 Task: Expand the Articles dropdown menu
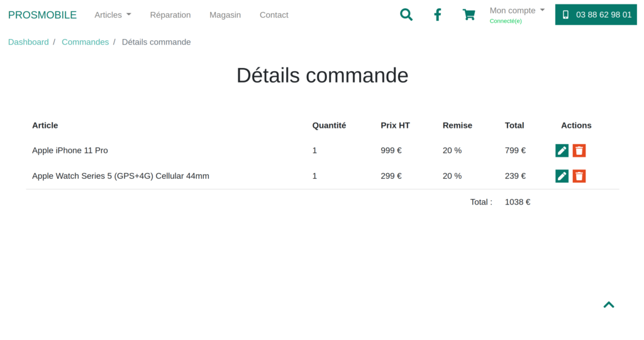click(x=113, y=14)
